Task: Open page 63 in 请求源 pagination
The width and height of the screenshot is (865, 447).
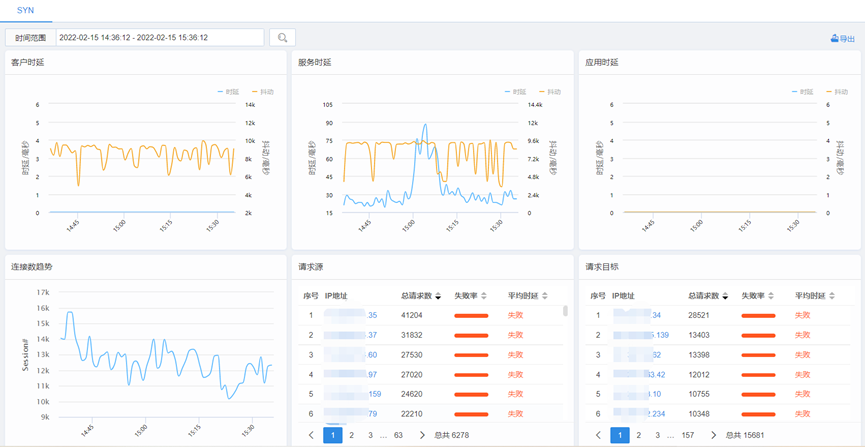Action: pos(398,435)
